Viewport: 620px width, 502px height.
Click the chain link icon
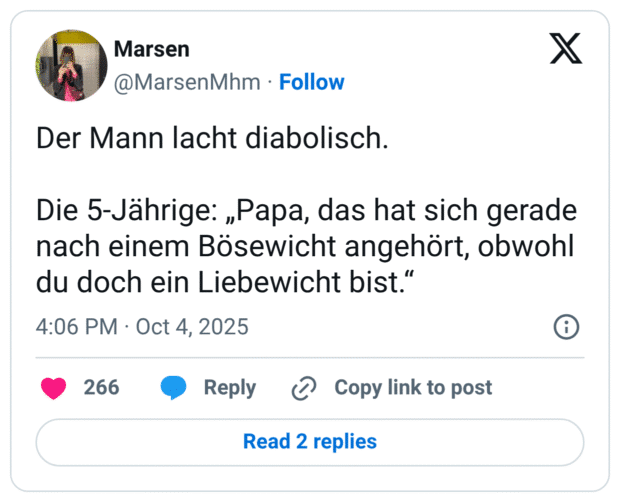303,388
